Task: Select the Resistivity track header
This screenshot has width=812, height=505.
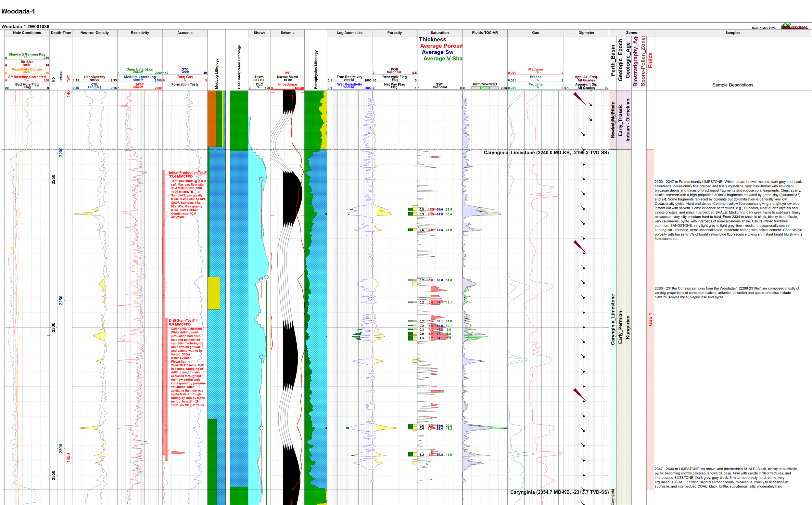Action: [x=140, y=33]
